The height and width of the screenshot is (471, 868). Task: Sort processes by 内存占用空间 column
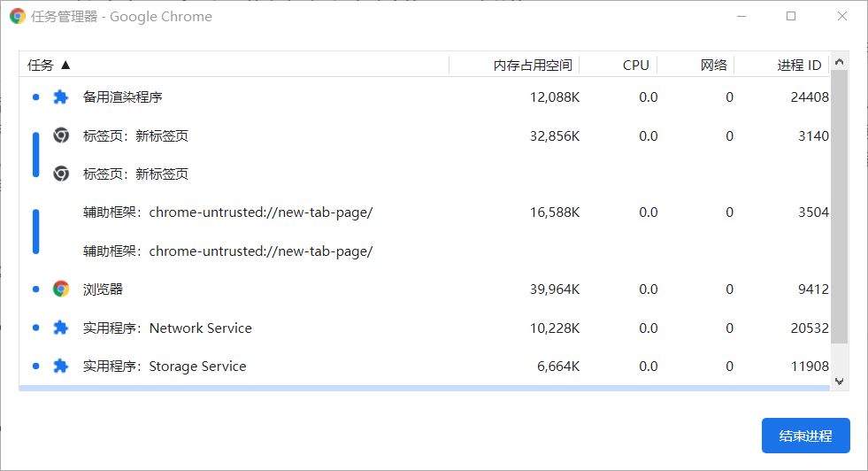(532, 65)
